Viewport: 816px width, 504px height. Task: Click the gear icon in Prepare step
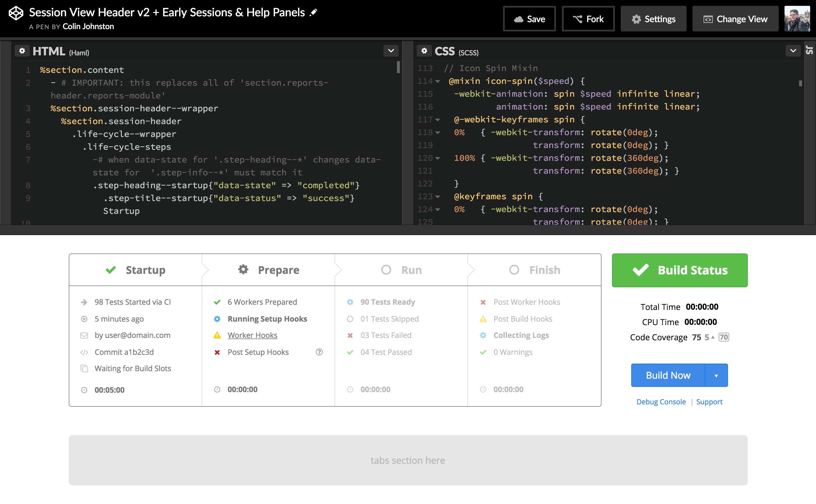tap(243, 269)
